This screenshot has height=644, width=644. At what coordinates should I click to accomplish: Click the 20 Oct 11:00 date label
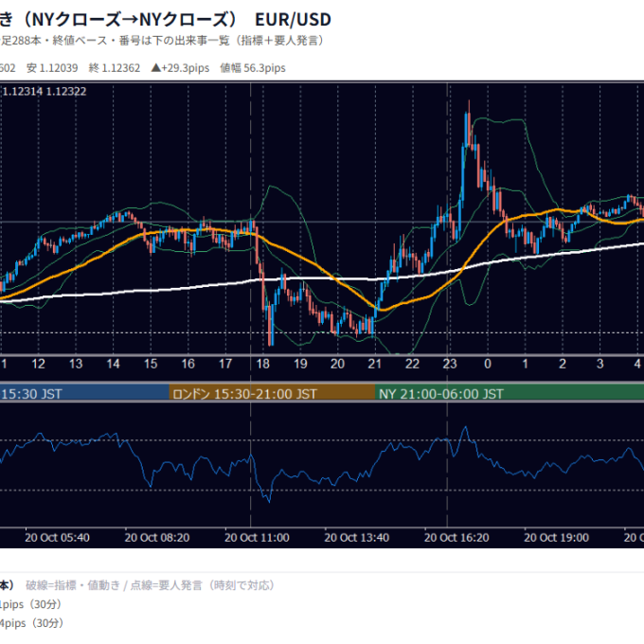257,538
